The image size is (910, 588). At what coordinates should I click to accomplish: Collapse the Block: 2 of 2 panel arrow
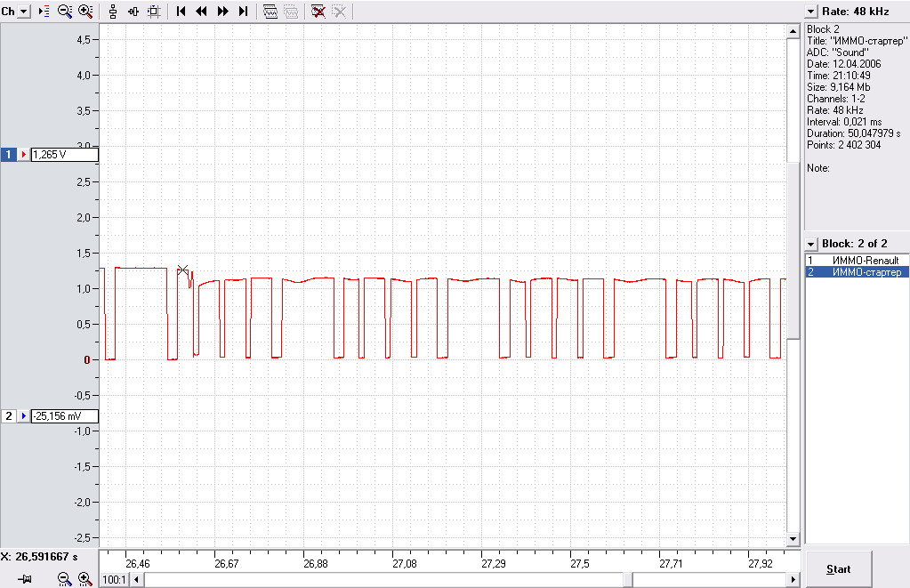810,244
